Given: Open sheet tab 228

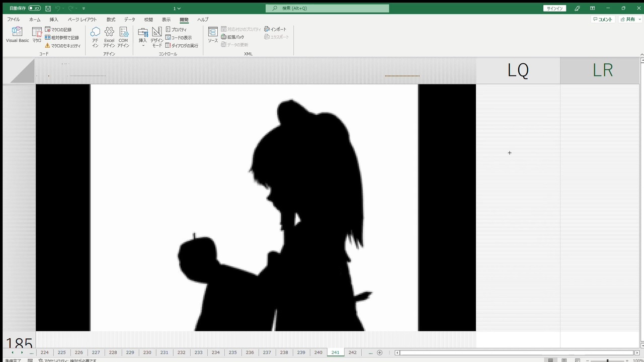Looking at the screenshot, I should [x=113, y=352].
